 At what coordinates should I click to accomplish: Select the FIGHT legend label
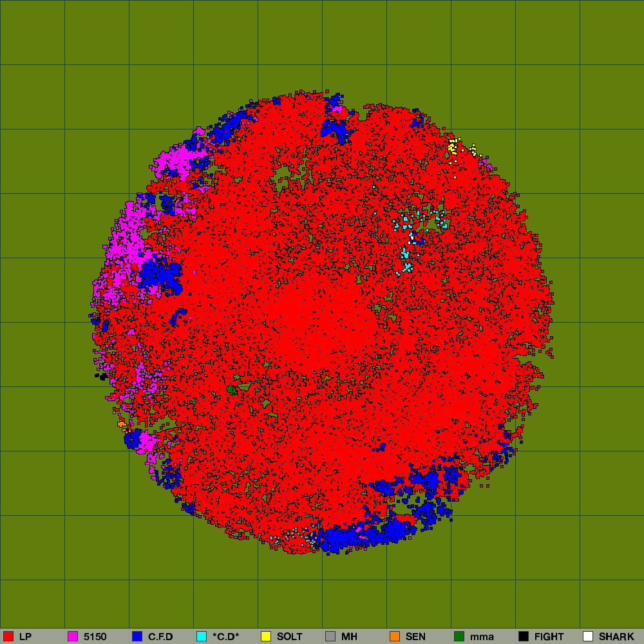click(549, 637)
